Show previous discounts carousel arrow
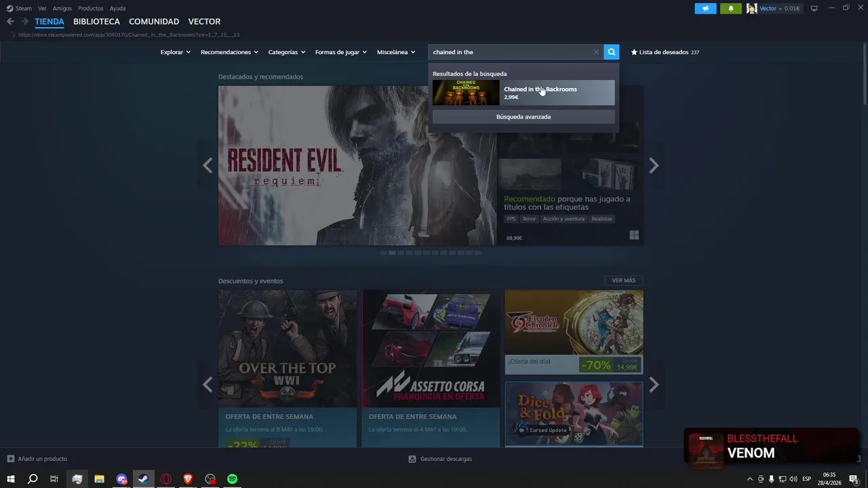Viewport: 868px width, 488px height. point(208,385)
